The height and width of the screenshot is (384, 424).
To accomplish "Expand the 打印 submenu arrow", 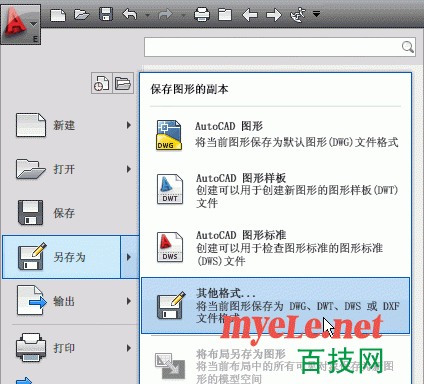I will click(129, 348).
